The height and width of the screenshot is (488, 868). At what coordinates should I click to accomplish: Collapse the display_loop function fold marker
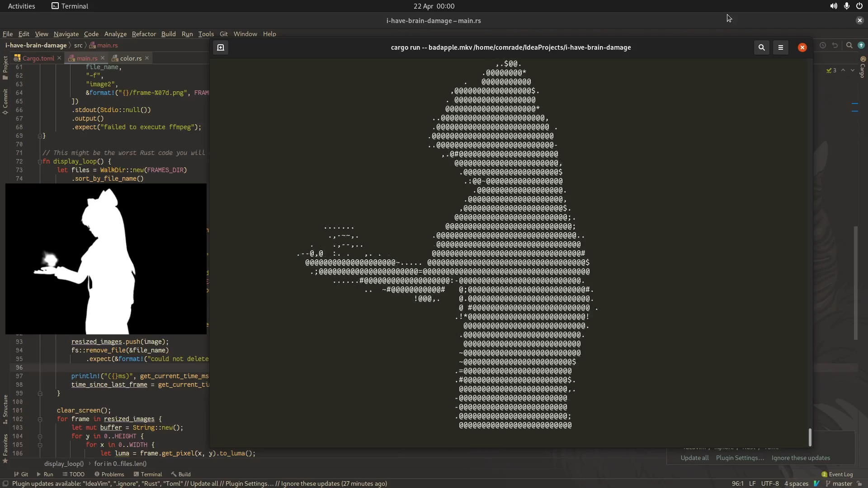coord(40,162)
